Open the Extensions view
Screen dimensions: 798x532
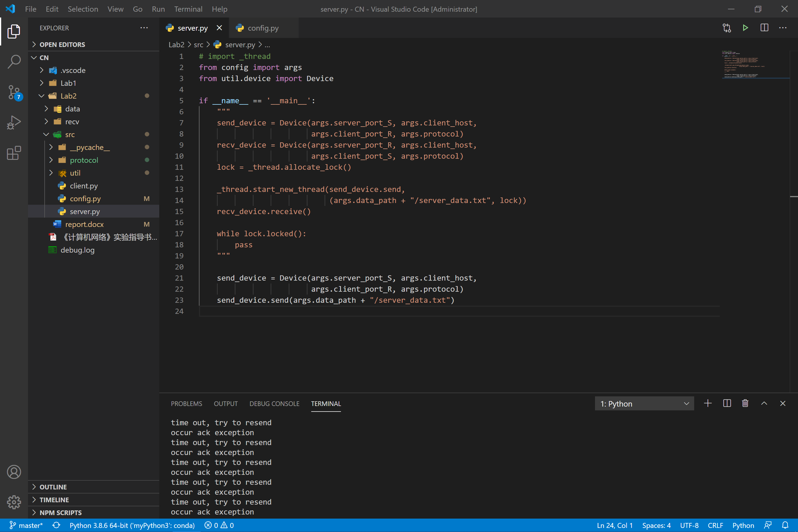(x=14, y=153)
